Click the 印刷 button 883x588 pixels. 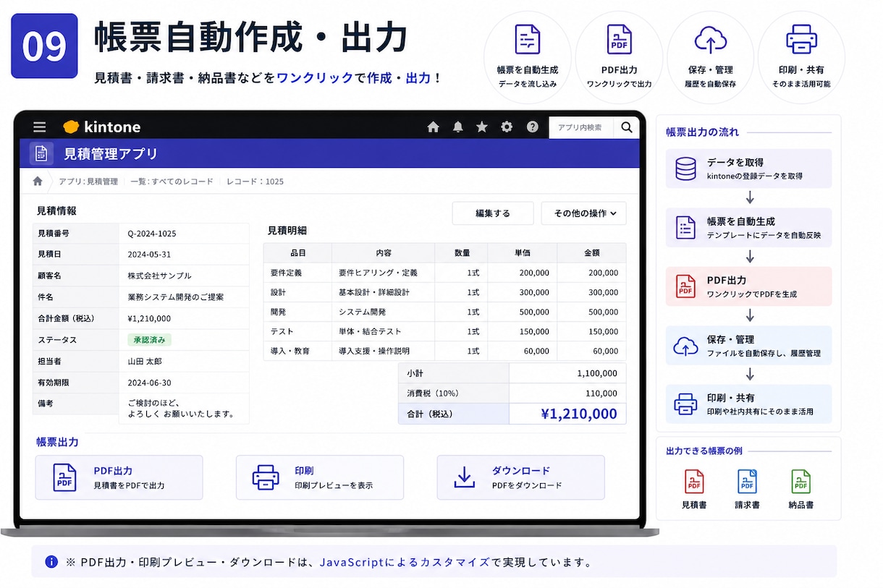[x=320, y=477]
